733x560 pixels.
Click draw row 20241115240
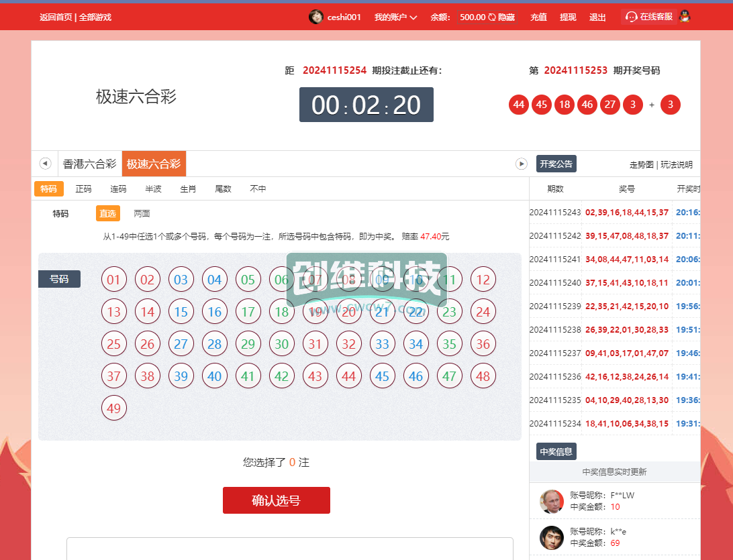(615, 282)
